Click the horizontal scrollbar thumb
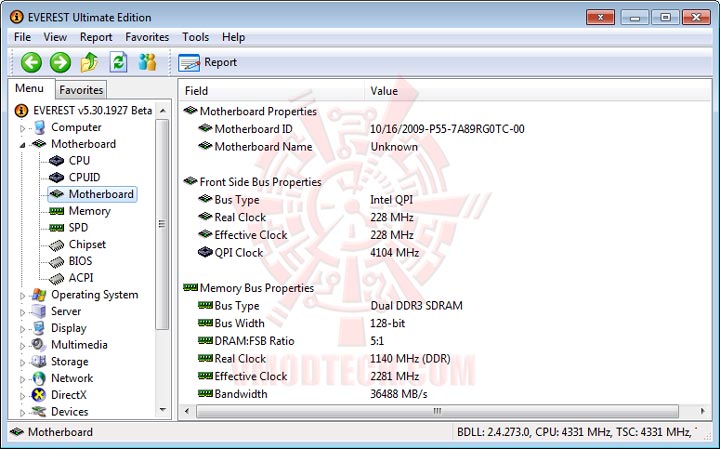The height and width of the screenshot is (449, 720). 437,411
